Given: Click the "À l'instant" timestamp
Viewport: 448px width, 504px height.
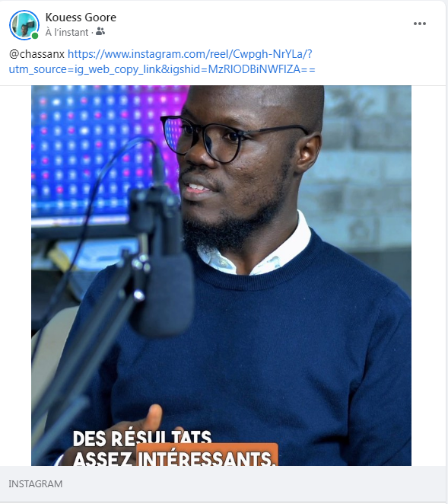Looking at the screenshot, I should 67,32.
